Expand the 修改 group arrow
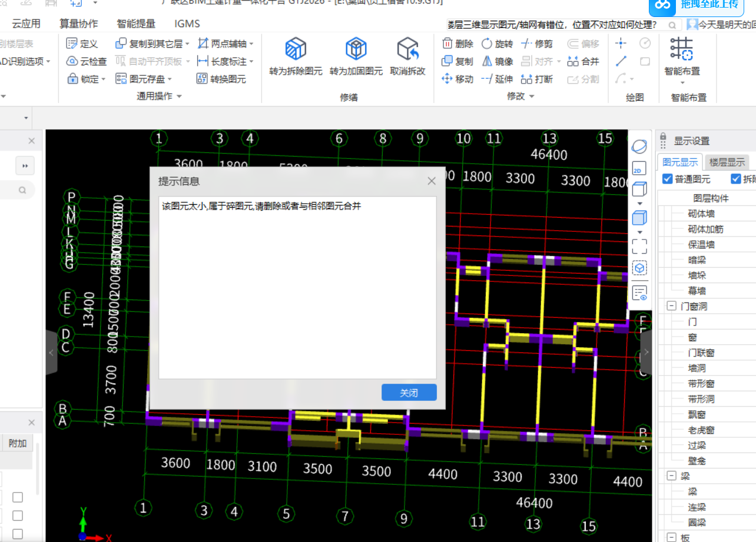 click(532, 96)
